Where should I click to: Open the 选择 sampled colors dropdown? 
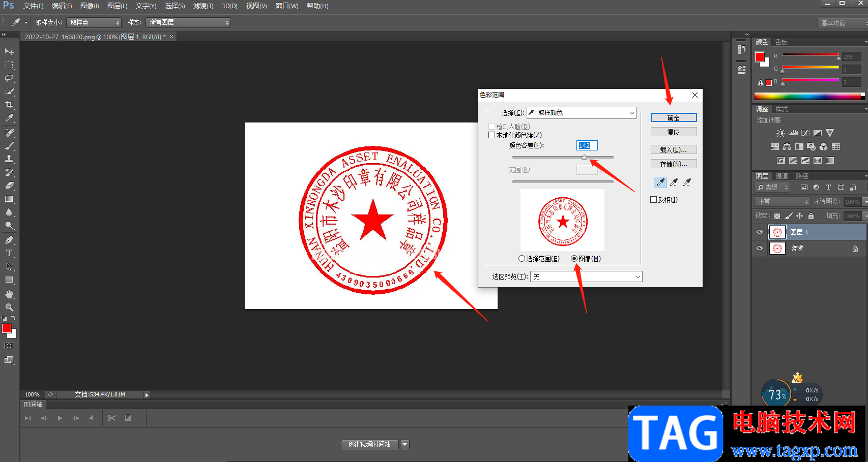point(582,113)
